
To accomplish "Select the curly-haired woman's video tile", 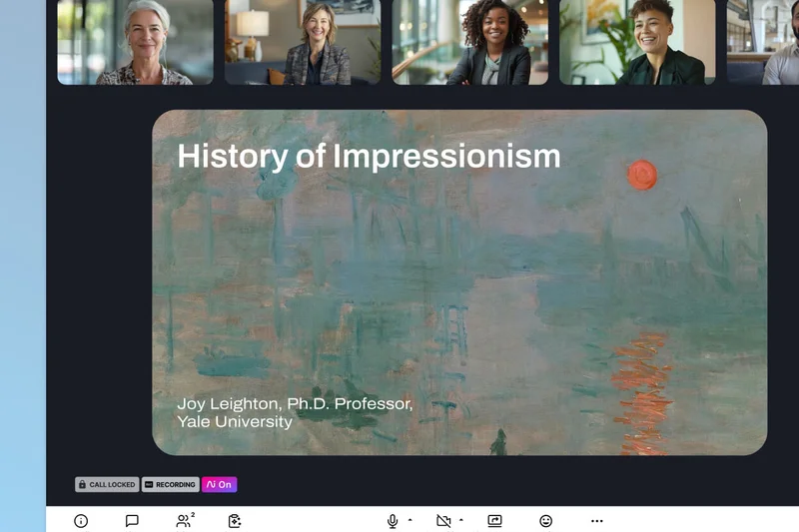I will 469,42.
